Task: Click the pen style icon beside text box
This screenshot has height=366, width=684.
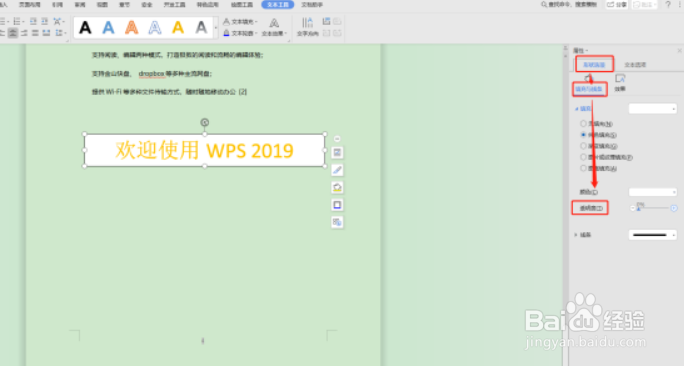Action: point(337,170)
